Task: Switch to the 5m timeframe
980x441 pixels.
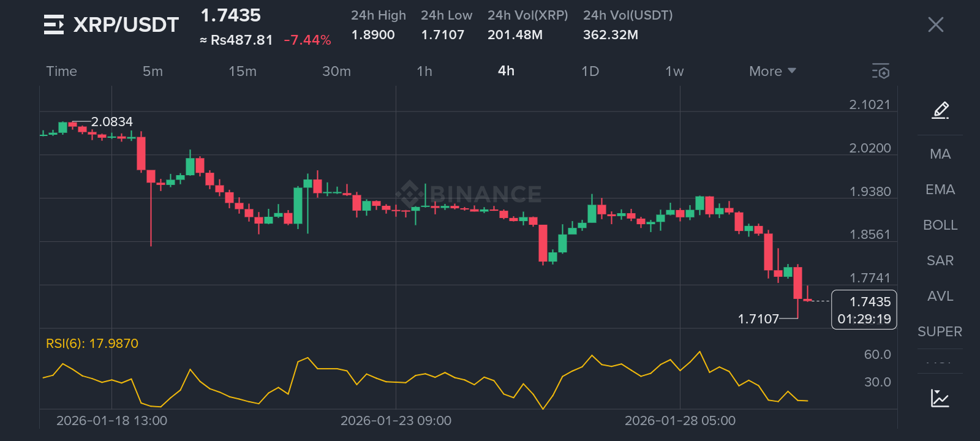Action: tap(153, 71)
